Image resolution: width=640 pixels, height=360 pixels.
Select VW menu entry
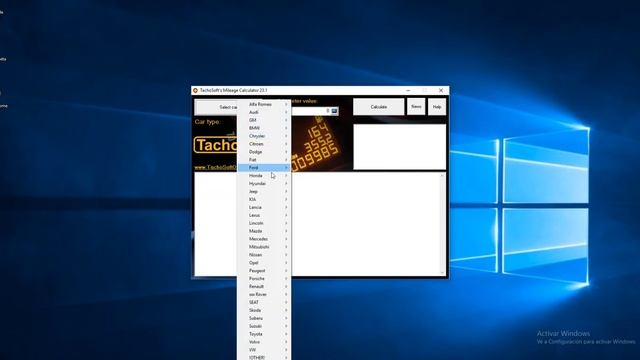tap(264, 350)
